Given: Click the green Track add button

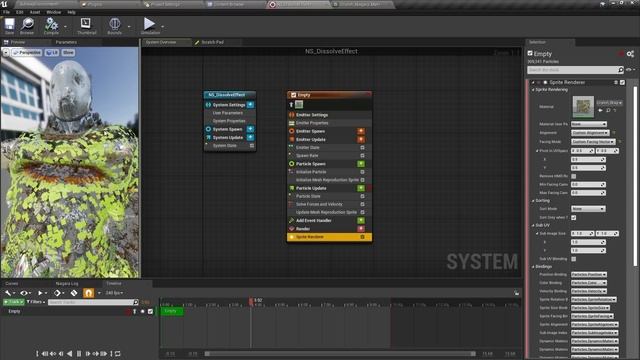Looking at the screenshot, I should 14,302.
